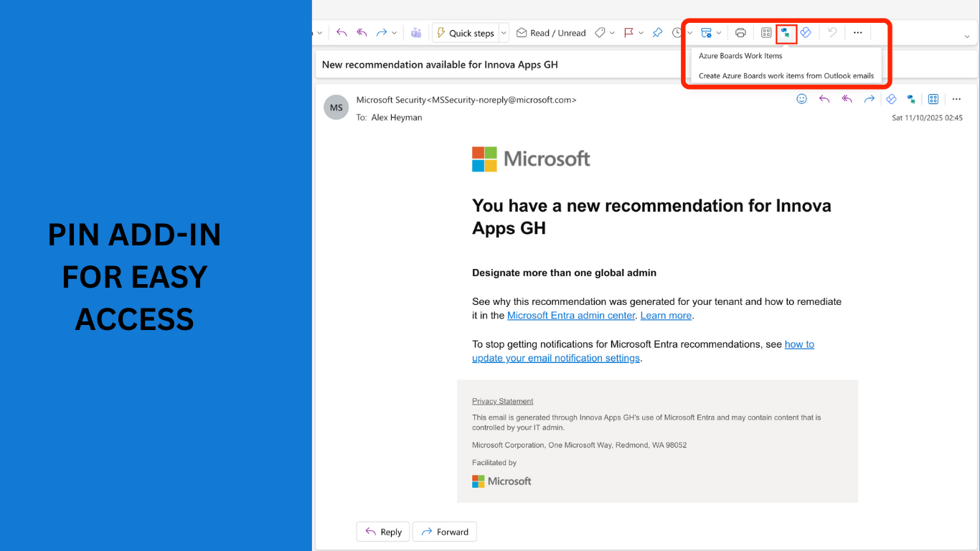Expand the Quick steps dropdown arrow

(x=504, y=33)
